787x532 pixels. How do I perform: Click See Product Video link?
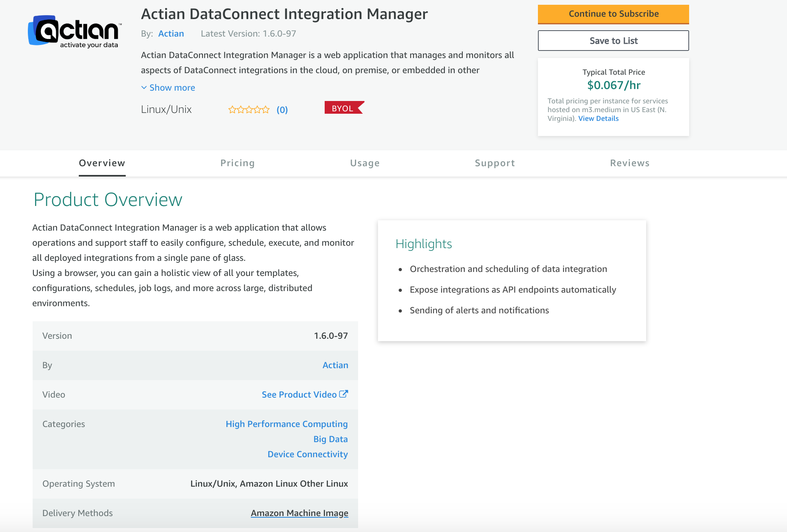coord(299,394)
